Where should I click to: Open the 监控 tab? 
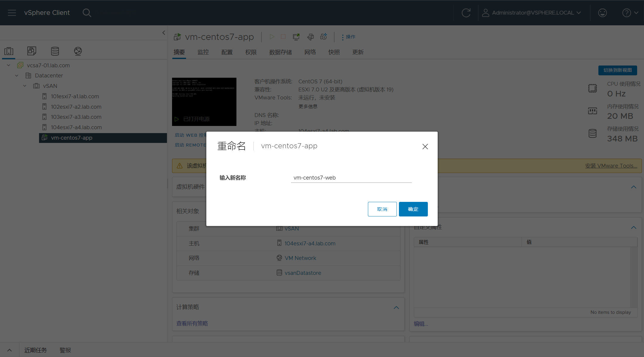(203, 52)
